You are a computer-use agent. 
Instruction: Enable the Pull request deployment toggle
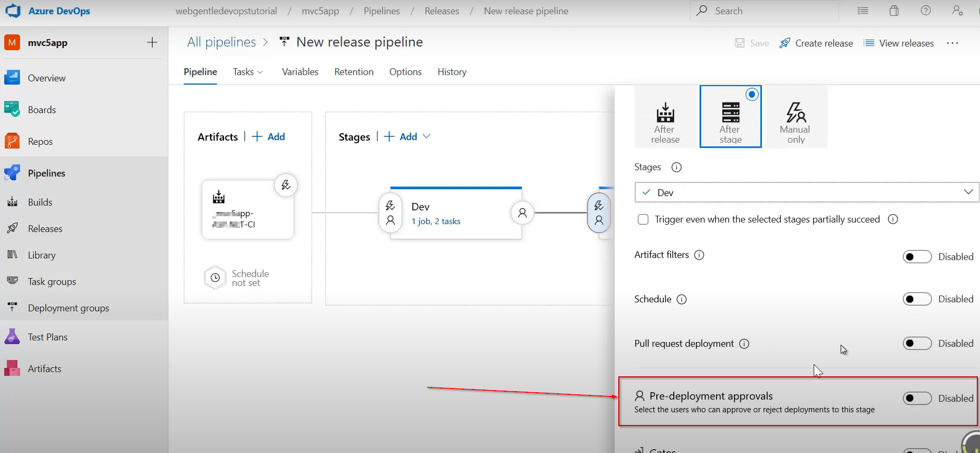[x=917, y=344]
